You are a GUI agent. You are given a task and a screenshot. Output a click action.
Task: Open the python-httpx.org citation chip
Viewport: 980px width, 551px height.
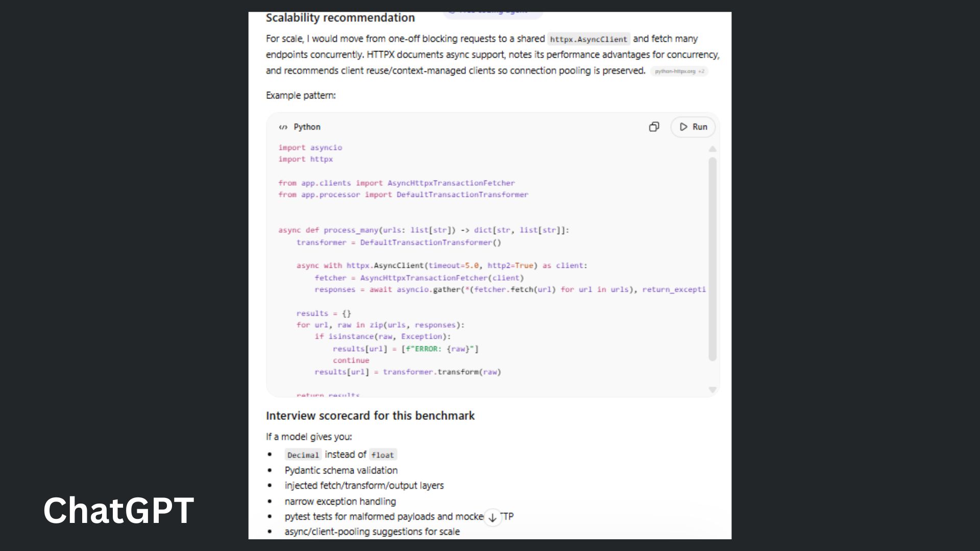pos(675,71)
